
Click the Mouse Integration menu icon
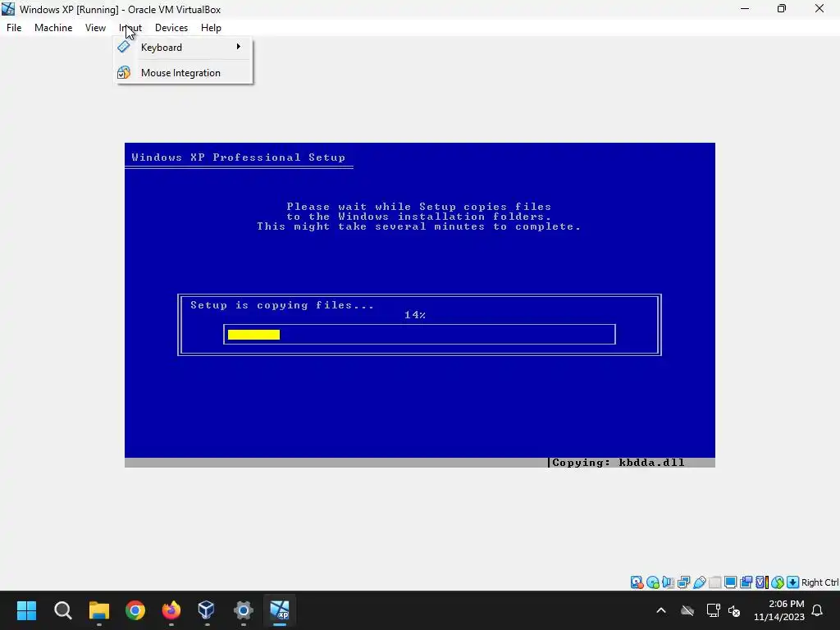click(124, 72)
